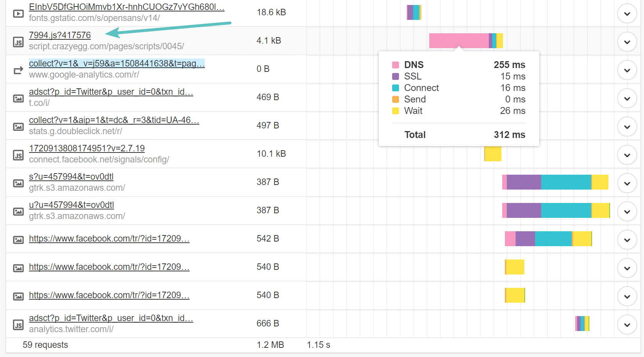This screenshot has width=644, height=357.
Task: Open the collect?v=1&aip=1 doubleclick link
Action: click(x=114, y=120)
